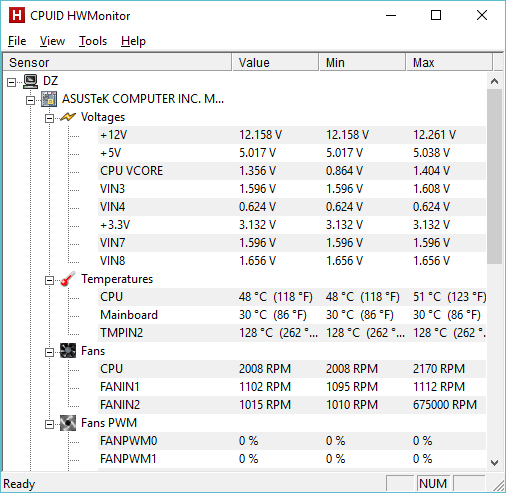Click the scroll up arrow

pos(495,81)
